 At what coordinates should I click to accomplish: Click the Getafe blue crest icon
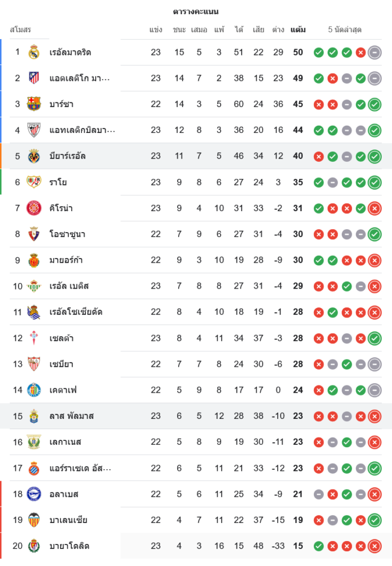(34, 390)
